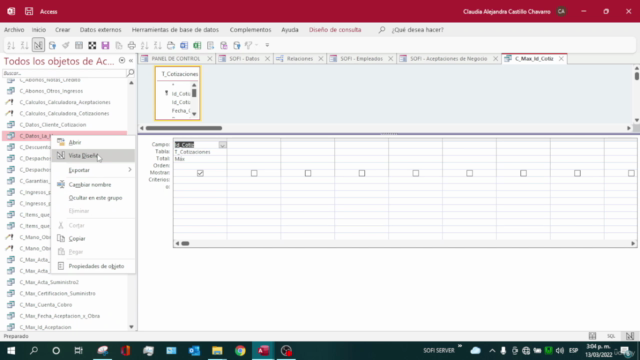Expand the Exportar submenu arrow
Screen dimensions: 640x360
click(x=130, y=170)
